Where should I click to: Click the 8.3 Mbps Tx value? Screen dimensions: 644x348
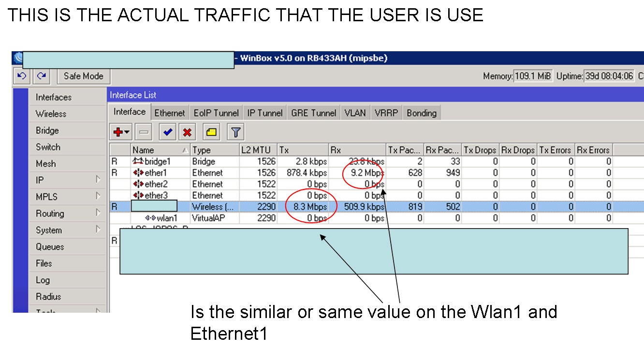point(310,207)
